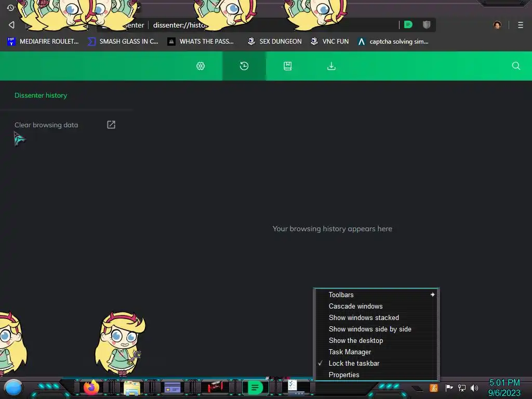
Task: Open Task Manager from context menu
Action: point(376,352)
